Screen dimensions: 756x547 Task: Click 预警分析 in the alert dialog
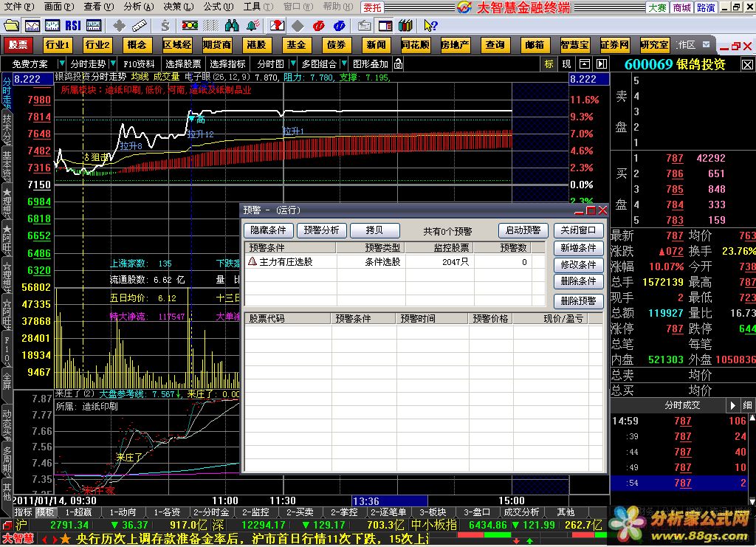322,230
